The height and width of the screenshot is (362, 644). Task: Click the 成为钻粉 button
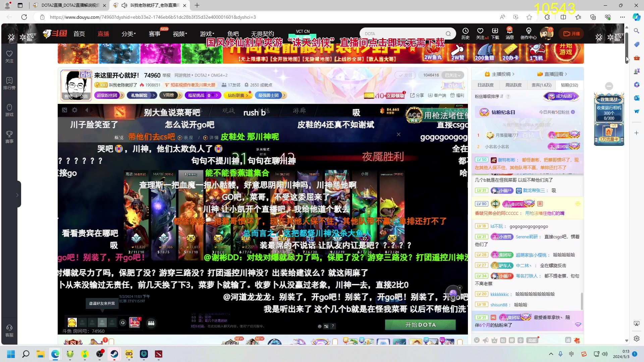[561, 97]
